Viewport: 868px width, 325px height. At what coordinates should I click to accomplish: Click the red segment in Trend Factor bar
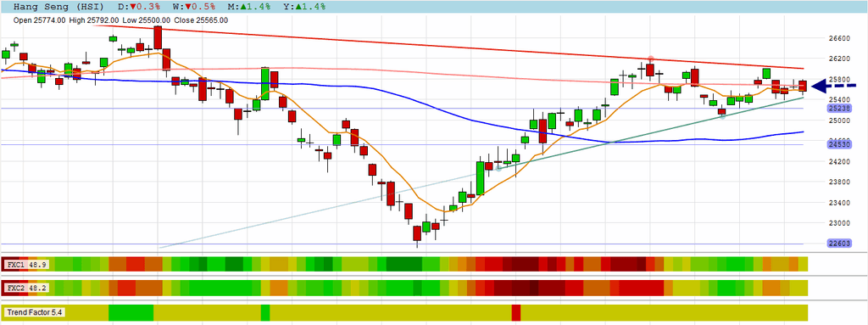pos(516,313)
